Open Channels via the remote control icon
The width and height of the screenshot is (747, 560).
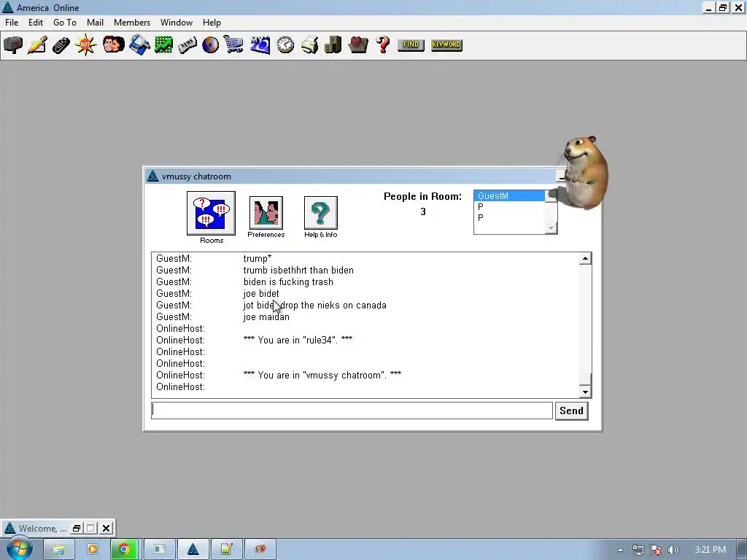pyautogui.click(x=61, y=45)
